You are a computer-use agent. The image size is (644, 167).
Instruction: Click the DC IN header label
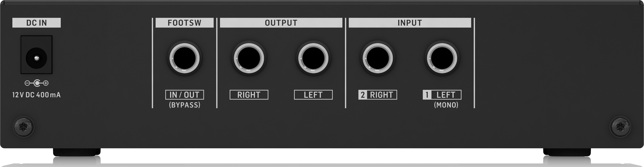[36, 23]
